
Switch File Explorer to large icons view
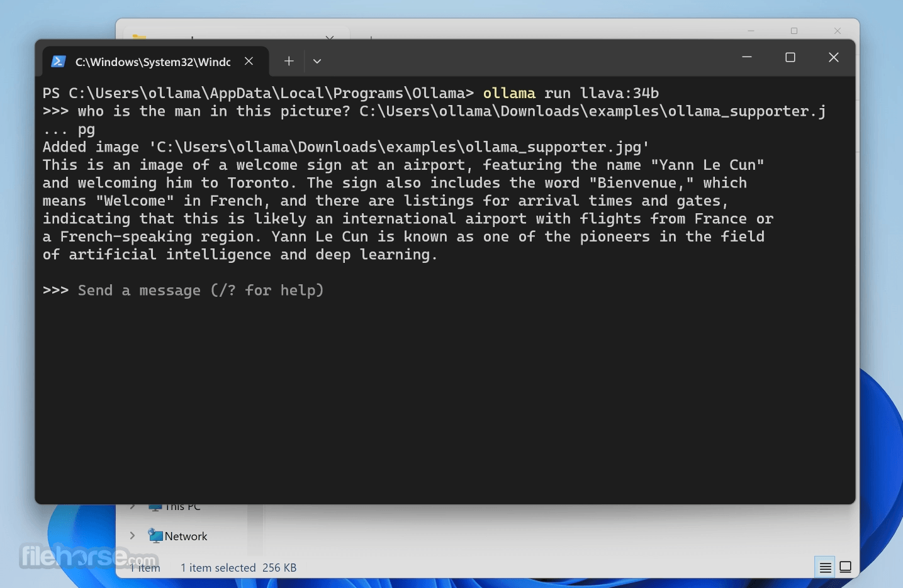click(845, 568)
